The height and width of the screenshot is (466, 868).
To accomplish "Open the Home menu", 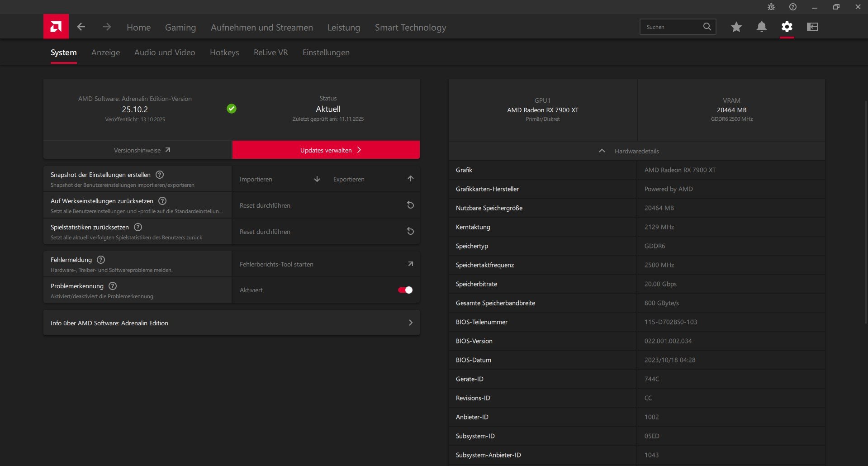I will (139, 28).
